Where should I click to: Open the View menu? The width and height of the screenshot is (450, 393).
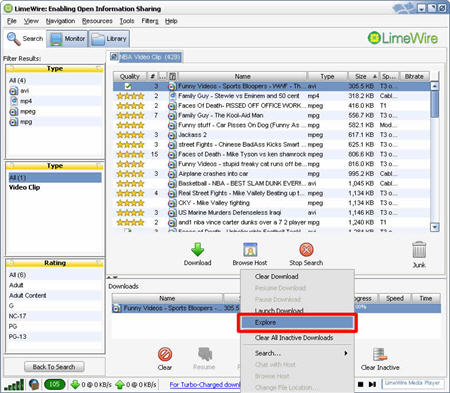[x=31, y=21]
